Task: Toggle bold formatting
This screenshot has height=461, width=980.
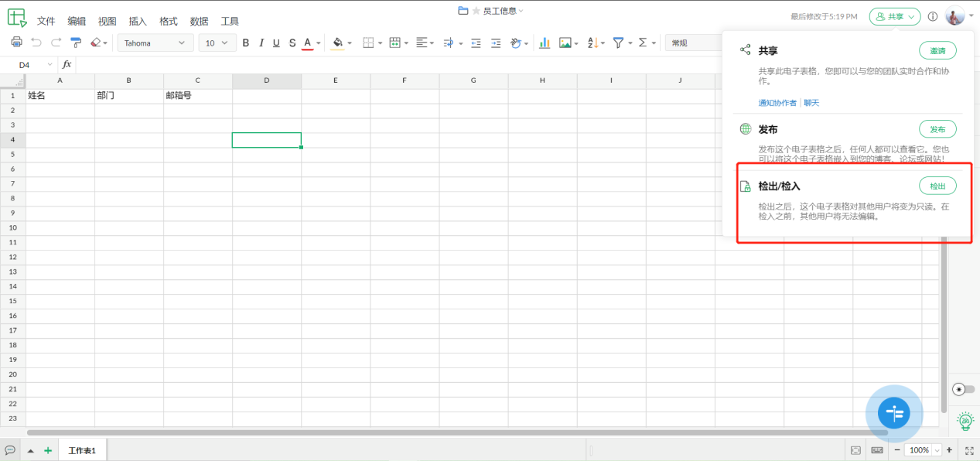Action: 246,43
